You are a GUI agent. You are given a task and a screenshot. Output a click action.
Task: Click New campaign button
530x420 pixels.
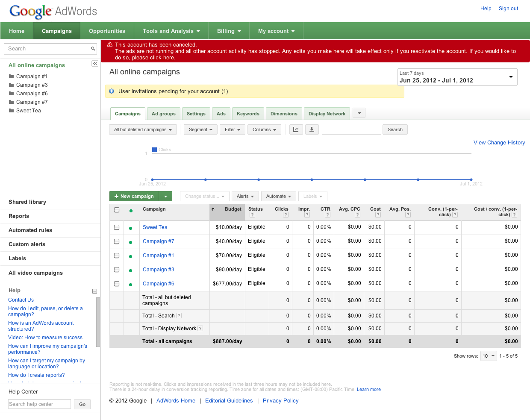134,196
